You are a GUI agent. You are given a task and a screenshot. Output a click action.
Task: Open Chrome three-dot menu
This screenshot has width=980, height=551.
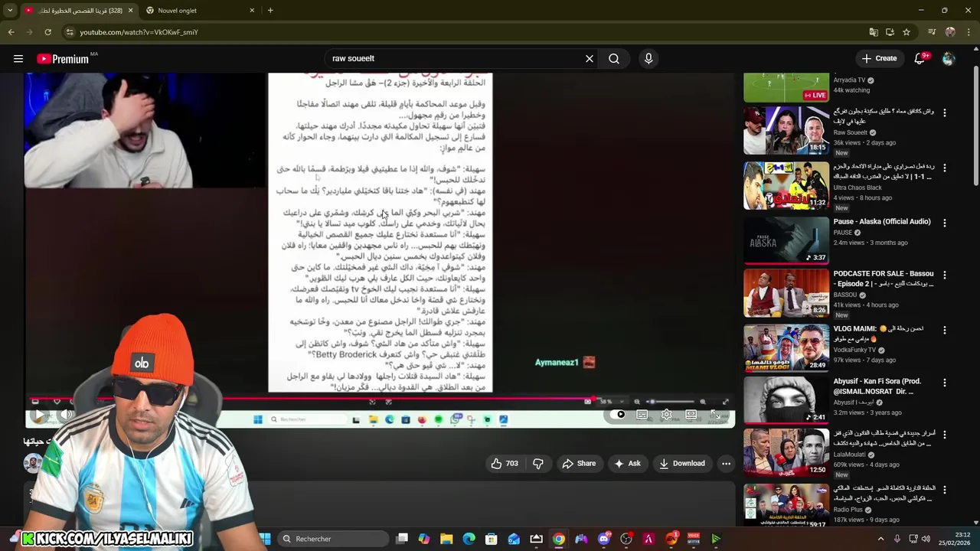(x=969, y=32)
